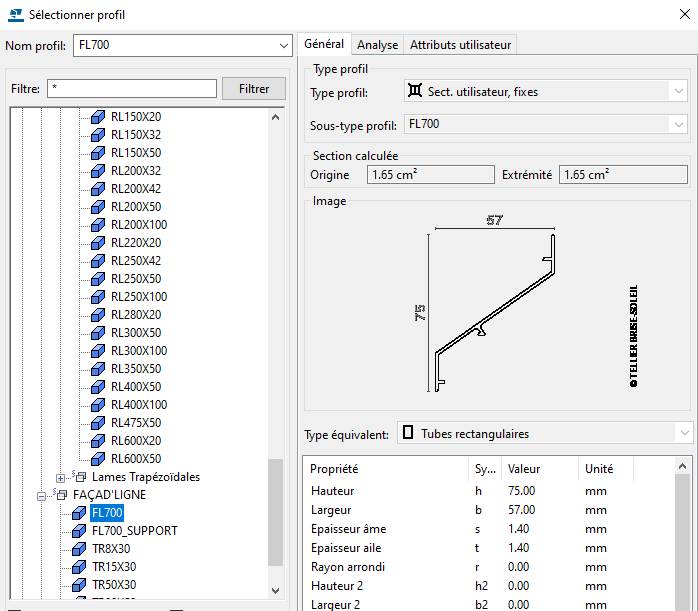Viewport: 698px width, 611px height.
Task: Click the TR8X30 profile icon
Action: coord(80,549)
